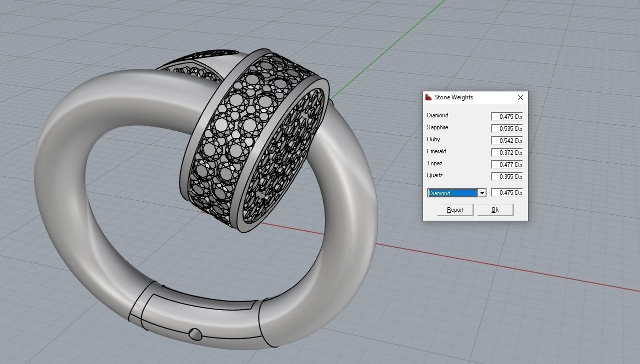The width and height of the screenshot is (640, 364).
Task: Click the Quartz weight field 0,355 Cts
Action: point(507,176)
